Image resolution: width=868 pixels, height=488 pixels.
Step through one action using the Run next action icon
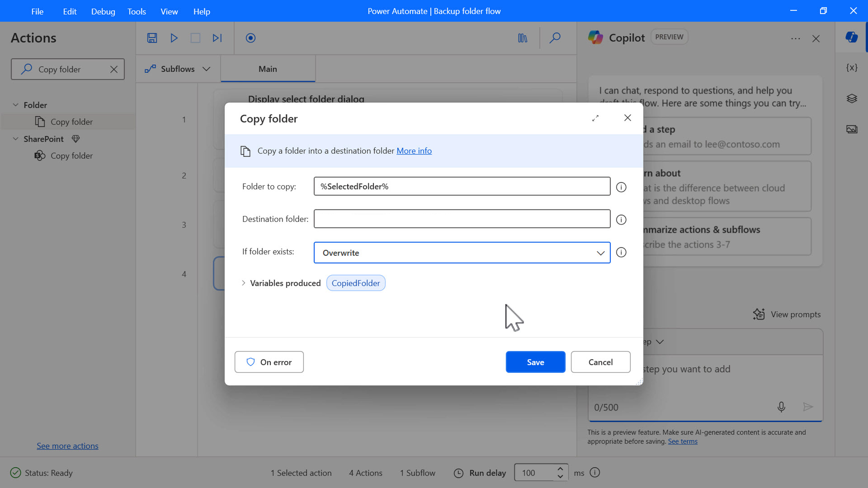[217, 38]
